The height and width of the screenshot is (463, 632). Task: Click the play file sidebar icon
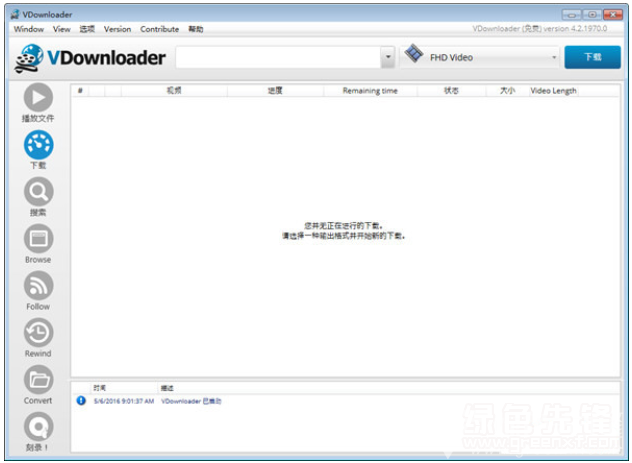click(x=38, y=97)
